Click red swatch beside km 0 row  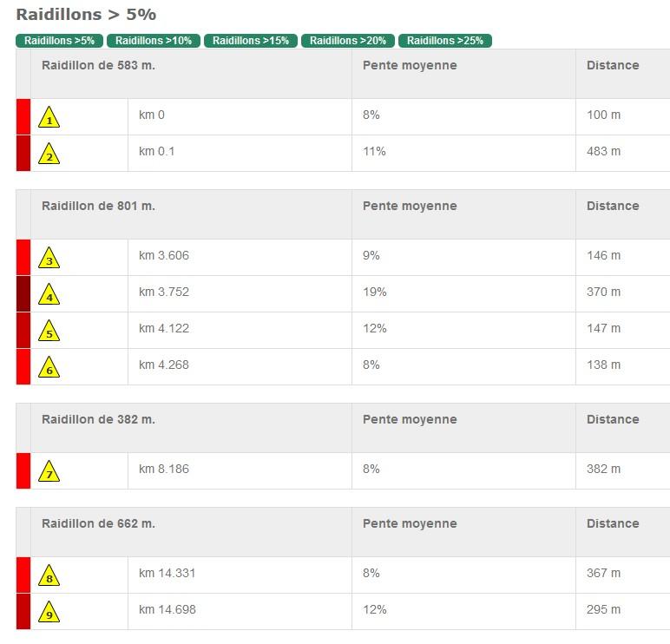[23, 116]
